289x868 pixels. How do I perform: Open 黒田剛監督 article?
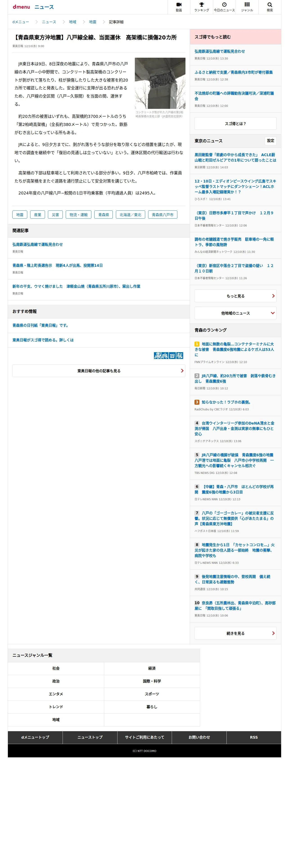tap(235, 157)
